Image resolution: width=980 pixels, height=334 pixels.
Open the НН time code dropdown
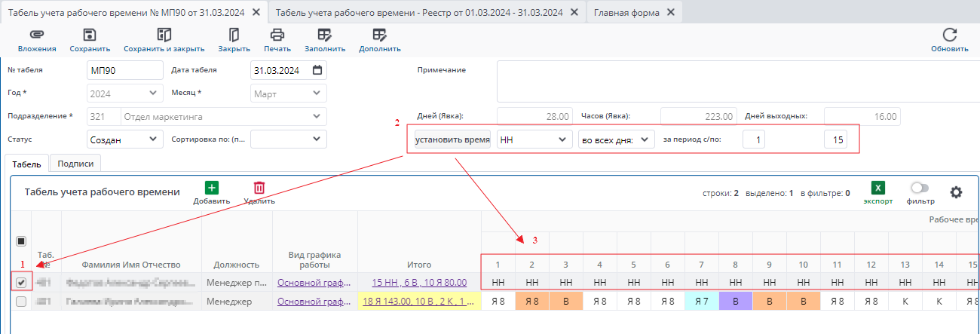534,139
